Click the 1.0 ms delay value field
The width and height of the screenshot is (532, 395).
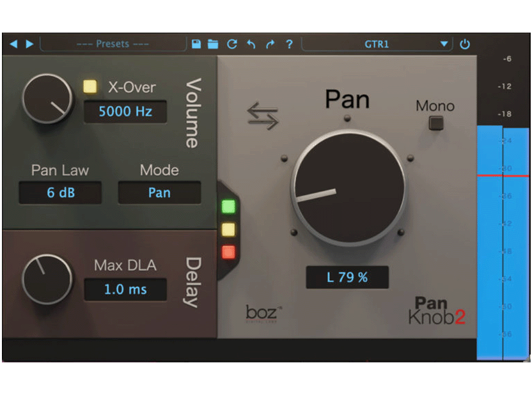(x=125, y=290)
